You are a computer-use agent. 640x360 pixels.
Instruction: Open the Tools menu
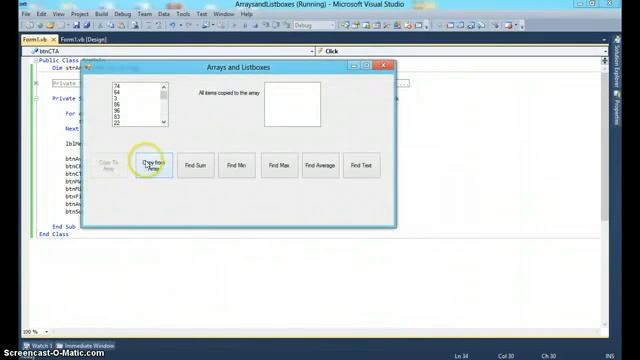(183, 14)
